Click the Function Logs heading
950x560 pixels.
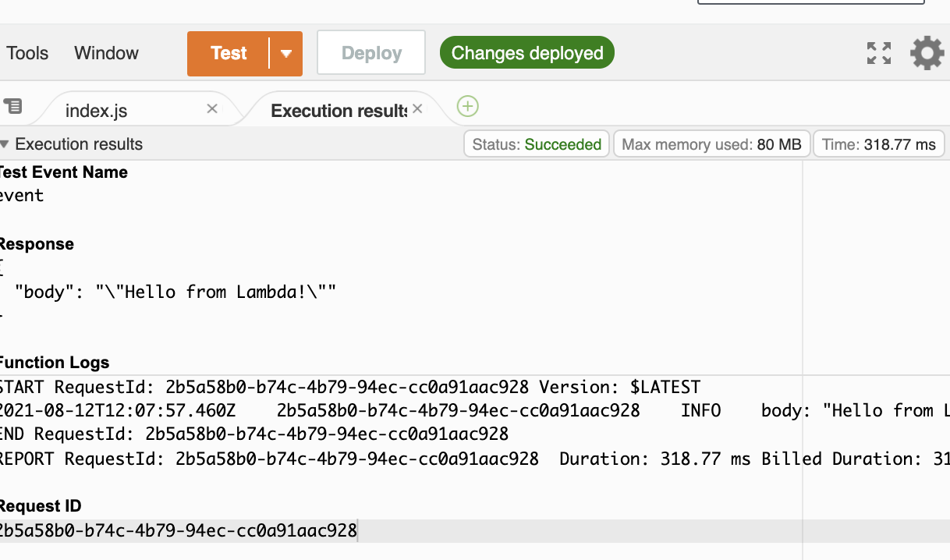(x=55, y=363)
